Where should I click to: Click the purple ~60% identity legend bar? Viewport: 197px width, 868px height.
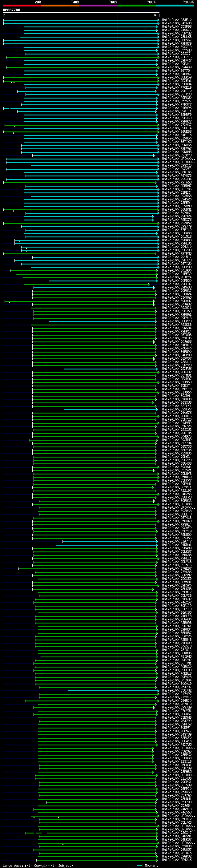(98, 6)
